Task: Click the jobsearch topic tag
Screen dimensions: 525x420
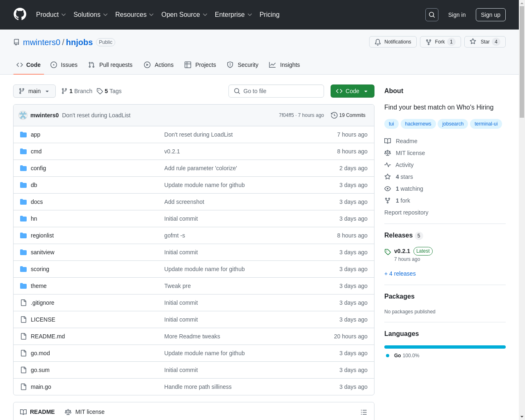Action: (453, 124)
